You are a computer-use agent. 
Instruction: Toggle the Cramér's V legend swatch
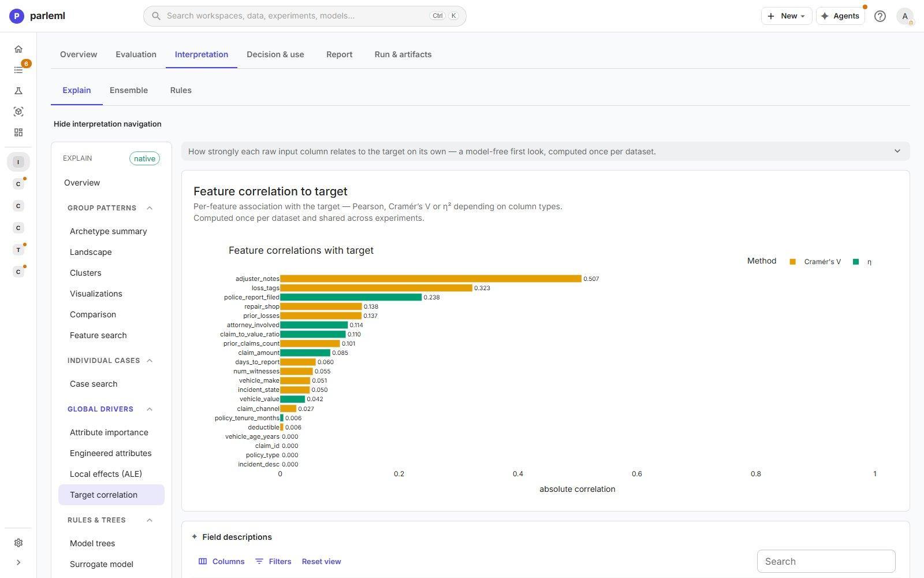point(792,262)
